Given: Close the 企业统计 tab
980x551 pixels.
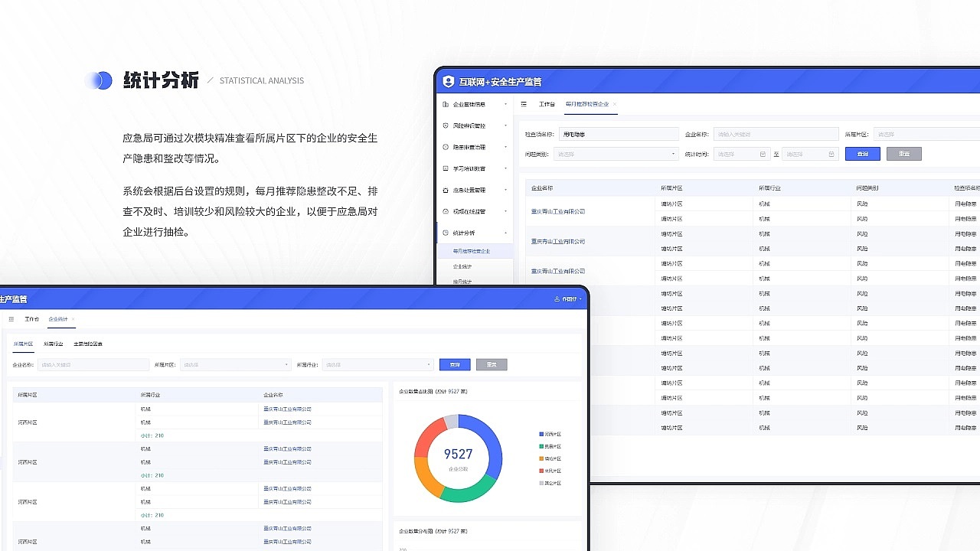Looking at the screenshot, I should (x=73, y=319).
